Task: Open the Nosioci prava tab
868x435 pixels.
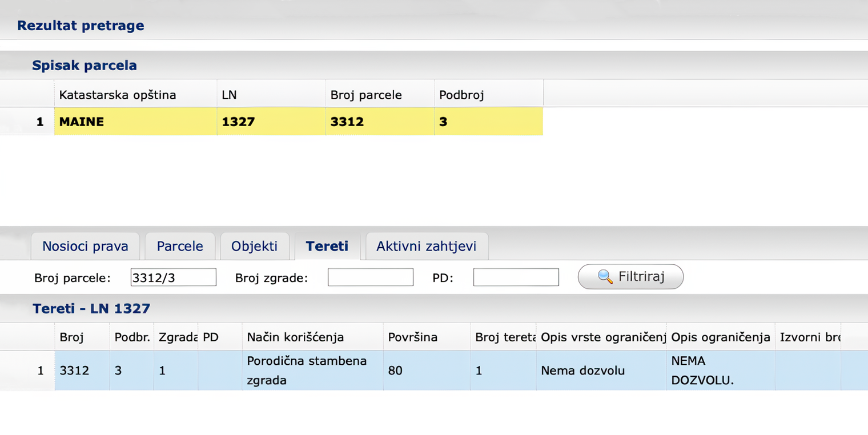Action: click(85, 247)
